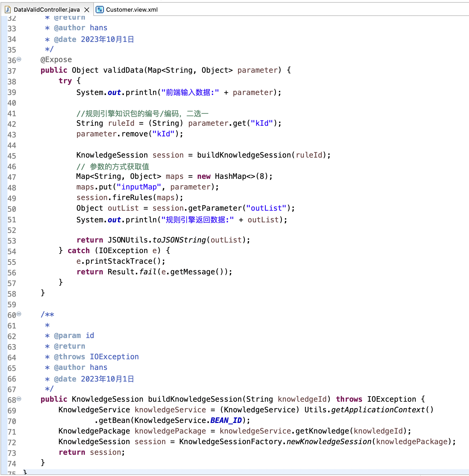Click the "inputMap" string literal
This screenshot has height=476, width=469.
[139, 187]
